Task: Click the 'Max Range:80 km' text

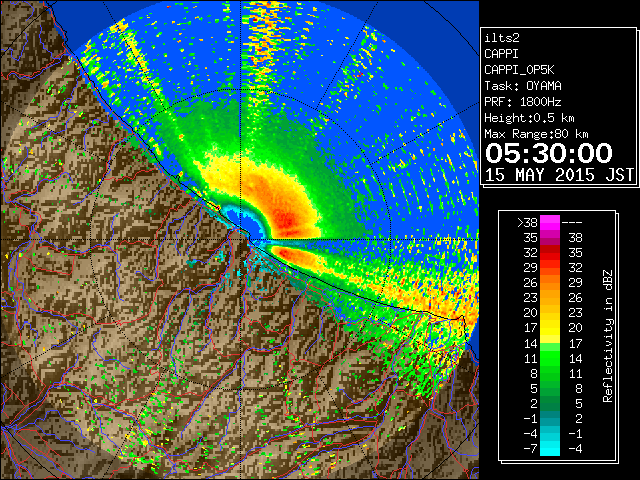Action: (536, 134)
